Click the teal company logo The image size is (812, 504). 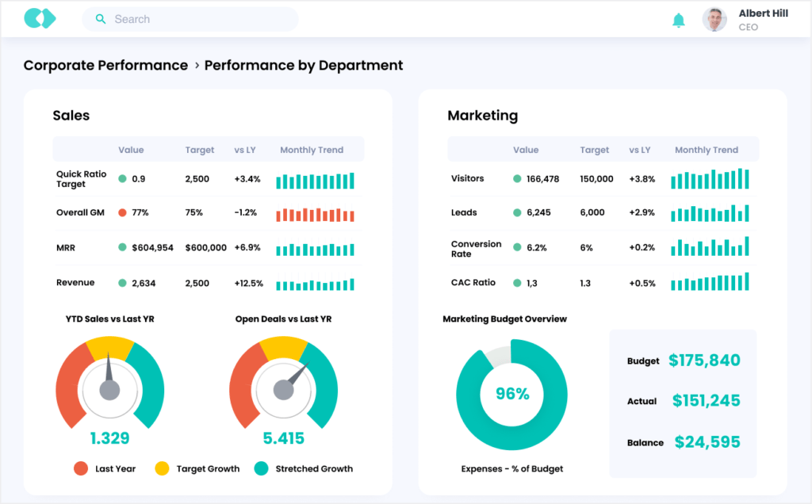[x=39, y=17]
